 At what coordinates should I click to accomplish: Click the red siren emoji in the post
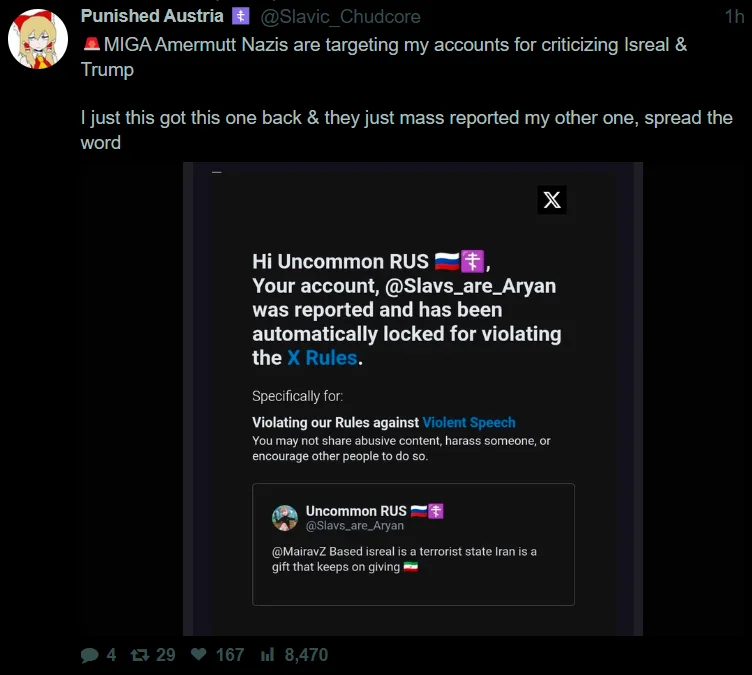(x=91, y=45)
